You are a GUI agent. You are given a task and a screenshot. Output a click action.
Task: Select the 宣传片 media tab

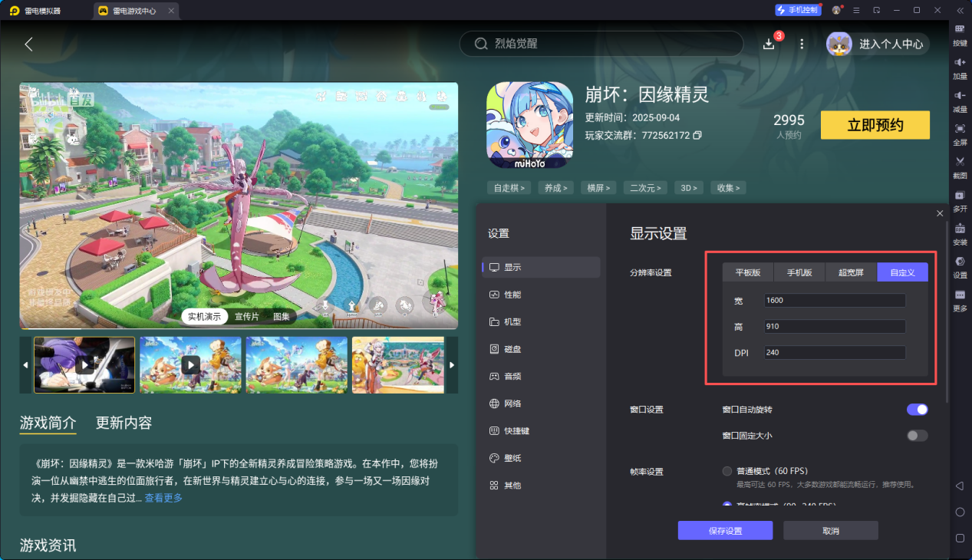(246, 316)
